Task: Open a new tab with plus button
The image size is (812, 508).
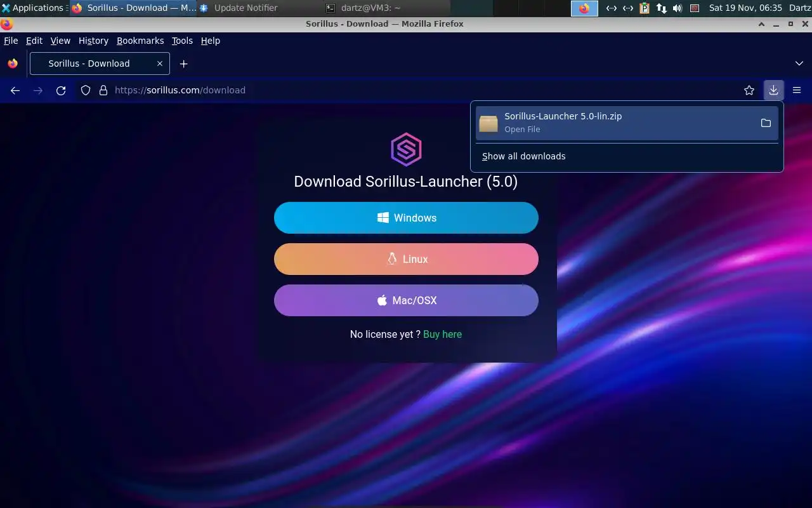Action: tap(183, 63)
